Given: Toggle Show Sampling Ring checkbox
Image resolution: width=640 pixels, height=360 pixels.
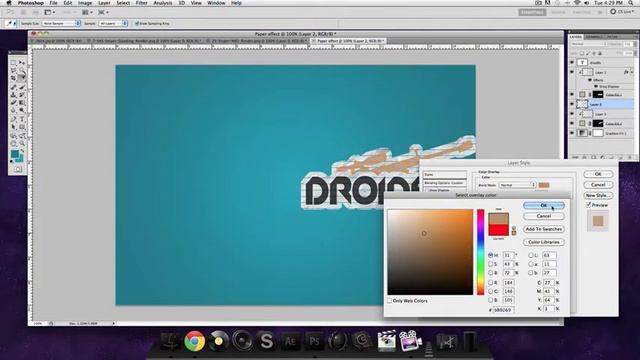Looking at the screenshot, I should [x=137, y=23].
